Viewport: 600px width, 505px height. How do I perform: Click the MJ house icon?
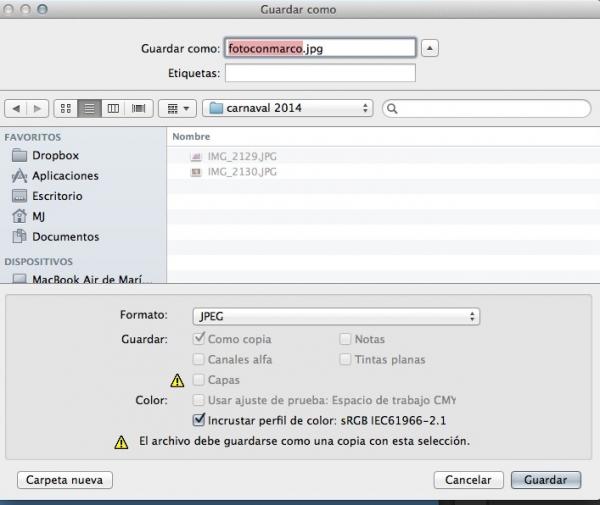tap(20, 216)
